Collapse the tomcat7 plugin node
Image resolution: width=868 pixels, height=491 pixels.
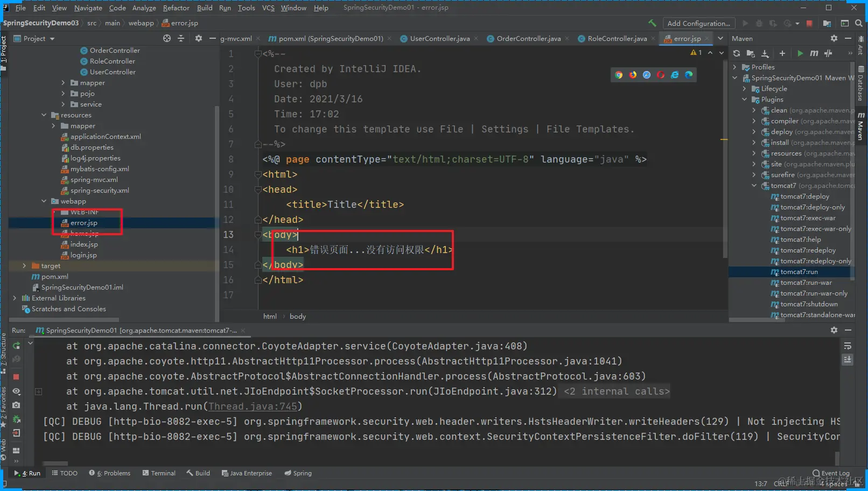(754, 185)
